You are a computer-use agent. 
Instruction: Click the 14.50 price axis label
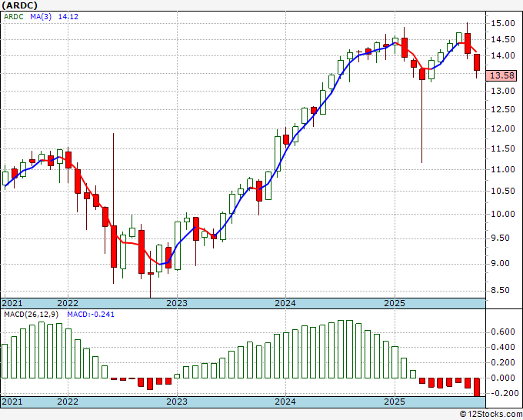(x=503, y=40)
